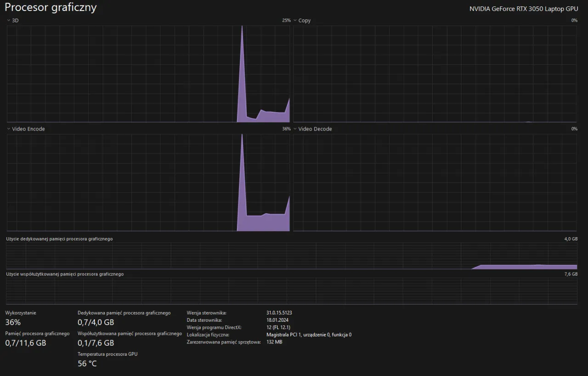This screenshot has width=588, height=376.
Task: Click the 0,1/7,6 GB shared memory value
Action: coord(96,343)
